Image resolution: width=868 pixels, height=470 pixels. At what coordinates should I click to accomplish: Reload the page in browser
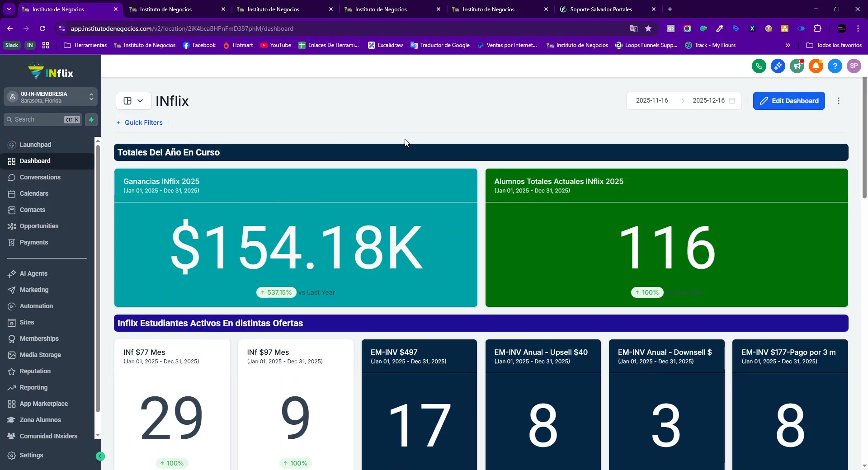[42, 28]
